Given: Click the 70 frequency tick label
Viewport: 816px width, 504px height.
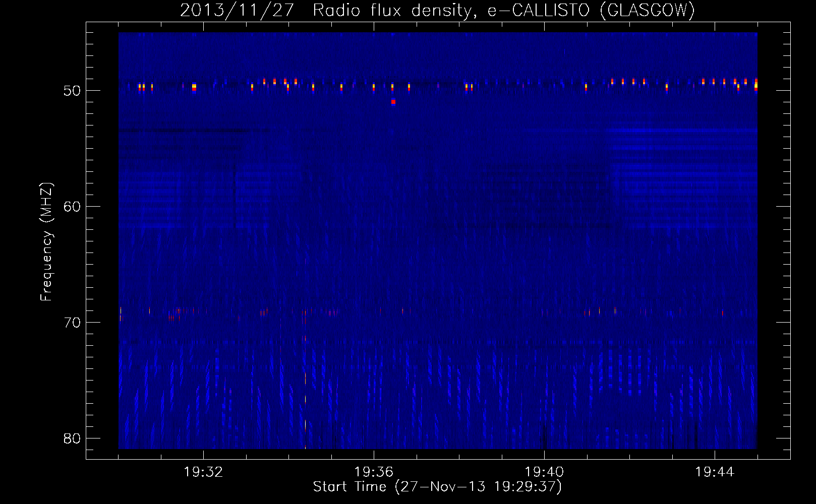Looking at the screenshot, I should click(x=72, y=323).
